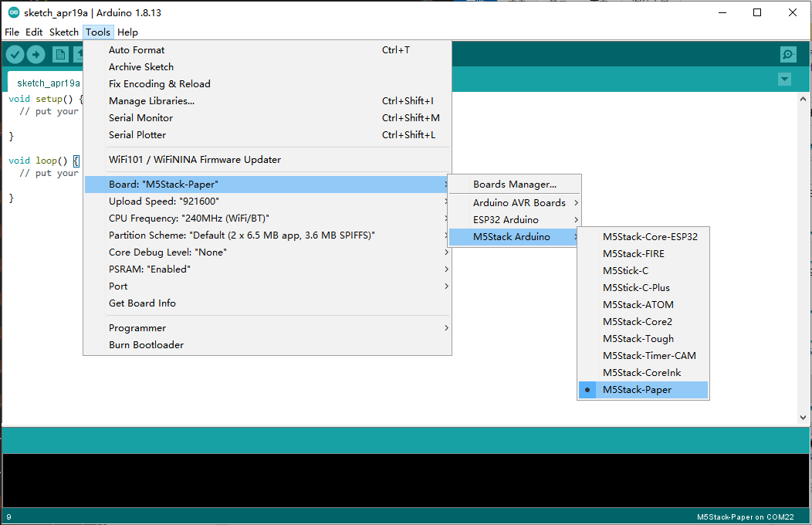Screen dimensions: 812x525
Task: Expand the Port submenu
Action: coord(267,286)
